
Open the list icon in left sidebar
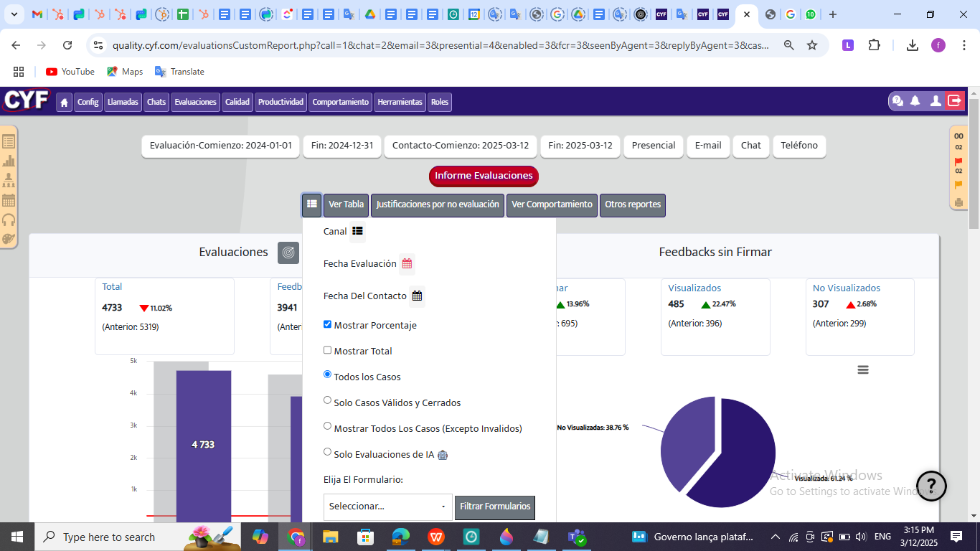[9, 142]
